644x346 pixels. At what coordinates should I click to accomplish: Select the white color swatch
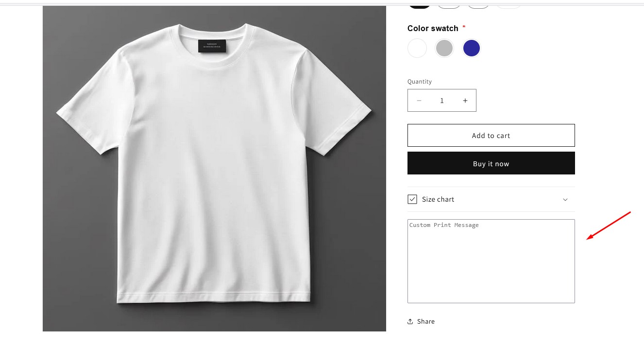417,48
